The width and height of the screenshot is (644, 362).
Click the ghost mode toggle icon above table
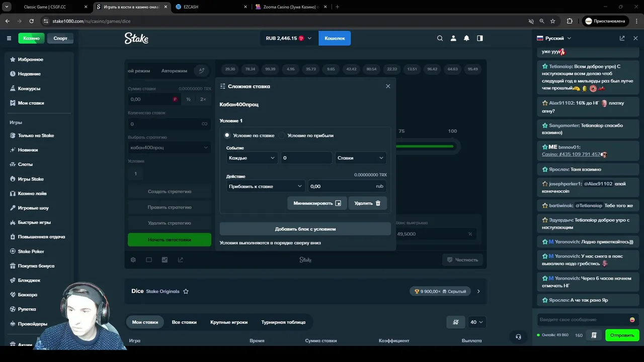click(x=456, y=322)
